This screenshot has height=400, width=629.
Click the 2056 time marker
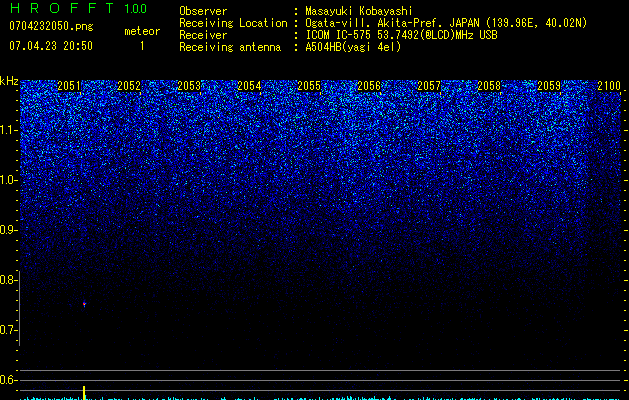tap(369, 86)
